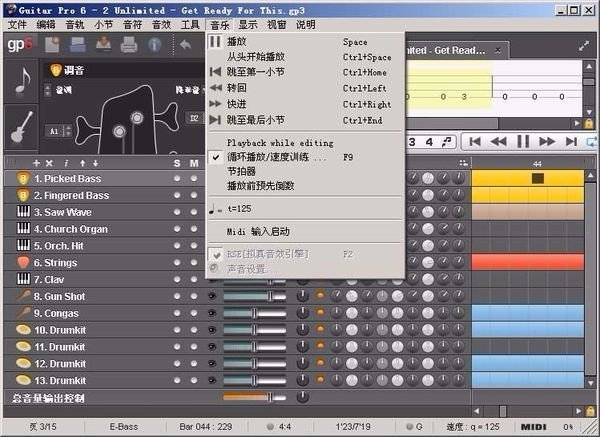
Task: Click the bottom timeline scroll right arrow
Action: (x=579, y=412)
